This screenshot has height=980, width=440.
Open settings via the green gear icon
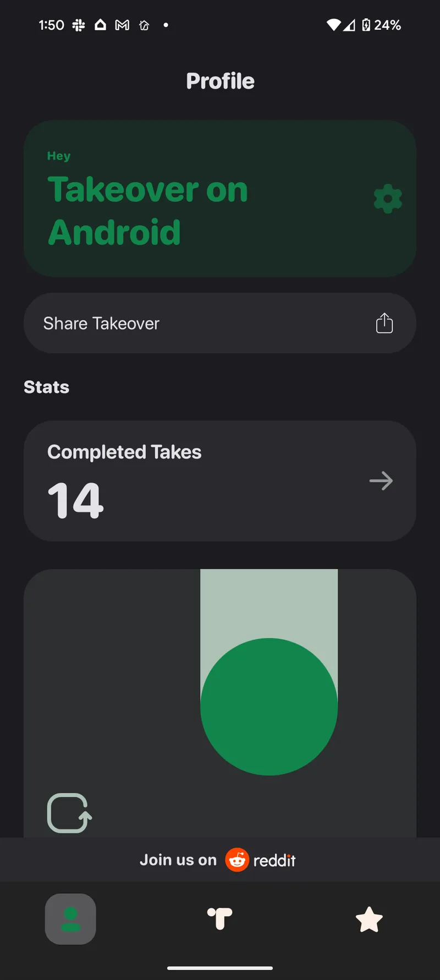[x=388, y=199]
